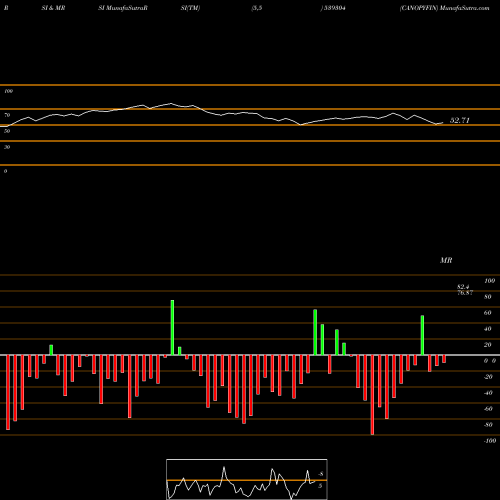
Task: Click the SI MunafaSutraR header label
Action: click(123, 8)
